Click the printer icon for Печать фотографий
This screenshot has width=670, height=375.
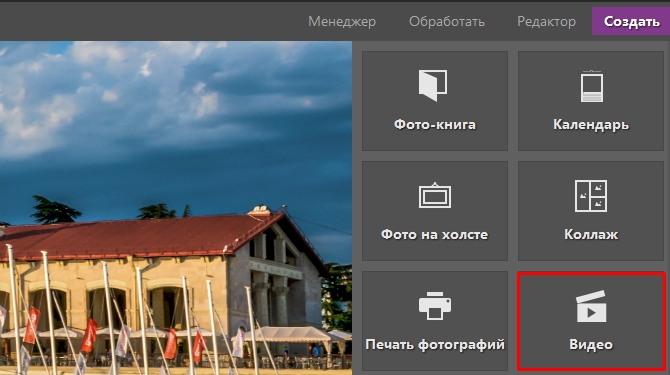point(435,306)
